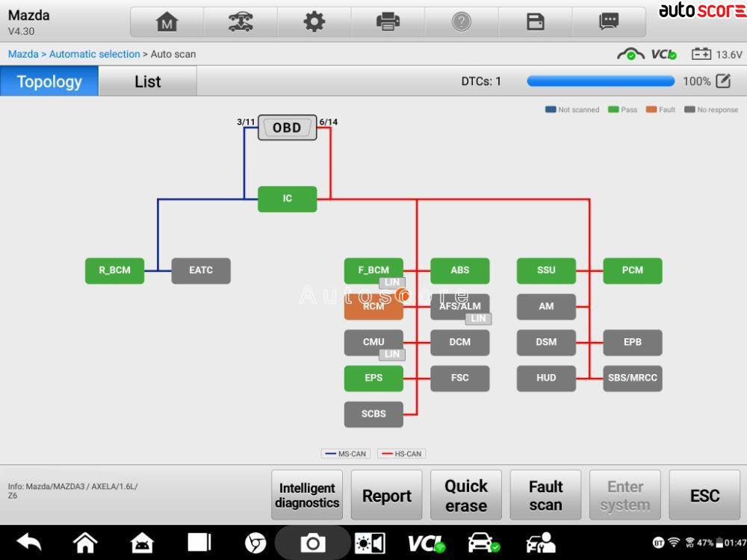The width and height of the screenshot is (747, 560).
Task: Click the Mazda breadcrumb link
Action: click(23, 55)
